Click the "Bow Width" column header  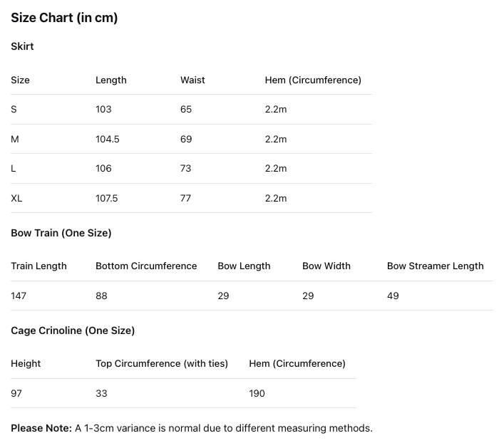326,266
